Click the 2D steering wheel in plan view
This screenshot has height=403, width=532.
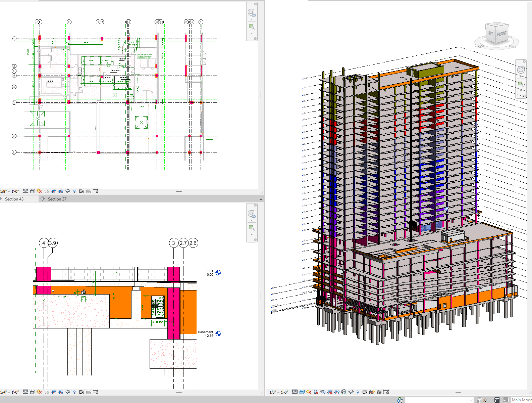point(252,13)
